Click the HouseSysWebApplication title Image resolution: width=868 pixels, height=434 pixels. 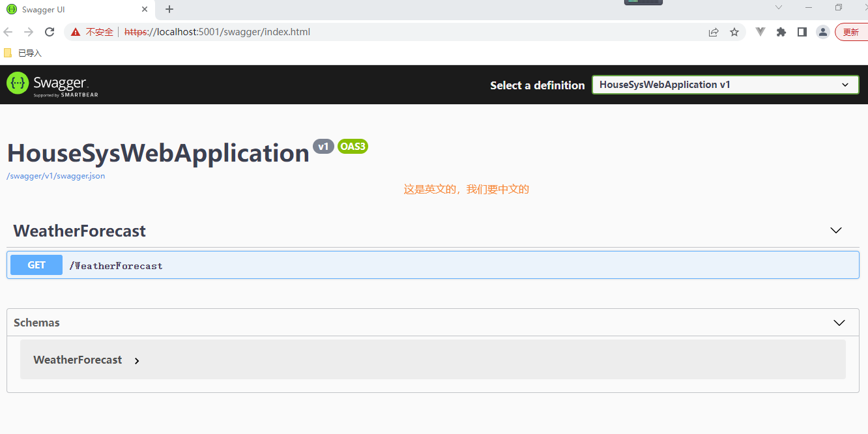[x=158, y=153]
